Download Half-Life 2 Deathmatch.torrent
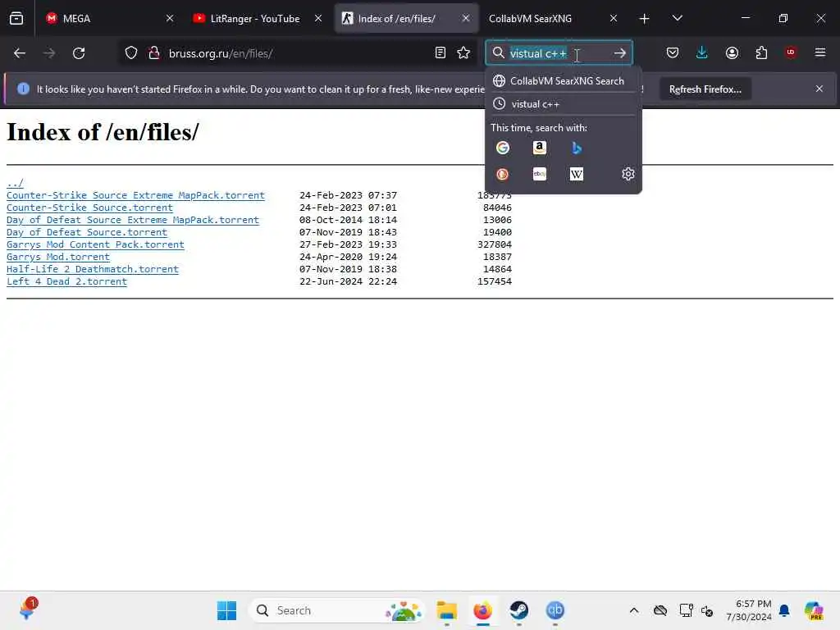The image size is (840, 630). point(93,269)
